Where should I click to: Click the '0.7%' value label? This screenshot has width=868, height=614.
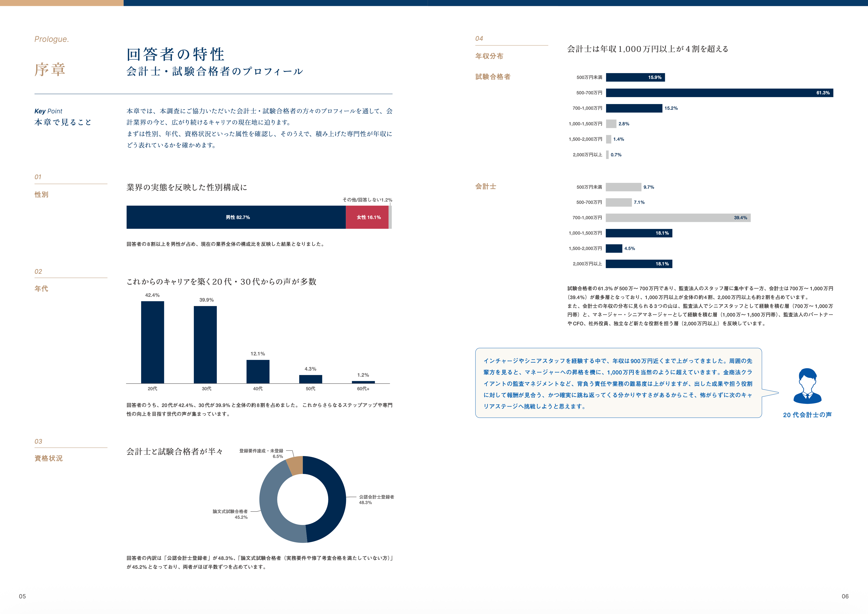click(x=616, y=155)
